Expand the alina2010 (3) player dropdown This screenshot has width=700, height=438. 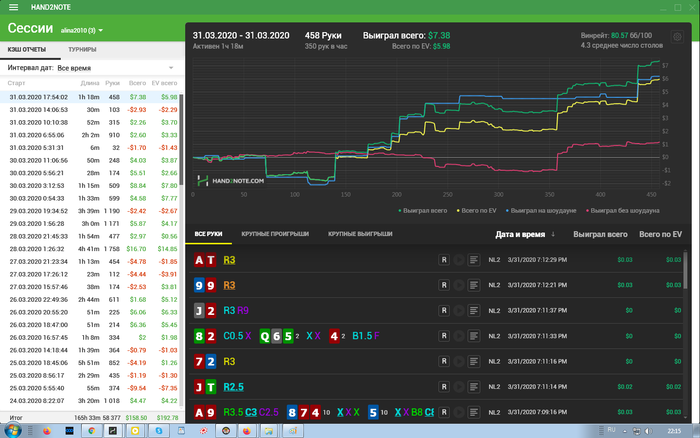coord(82,30)
